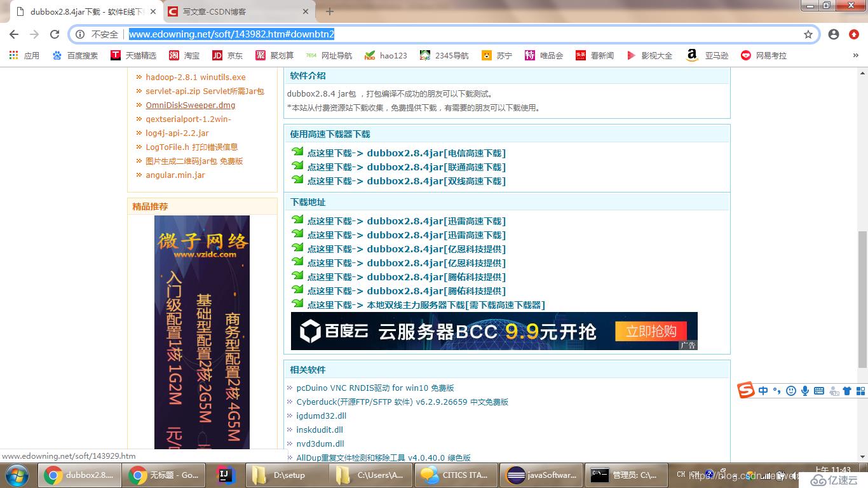868x488 pixels.
Task: Open inskdudit.dll related link
Action: pyautogui.click(x=320, y=430)
